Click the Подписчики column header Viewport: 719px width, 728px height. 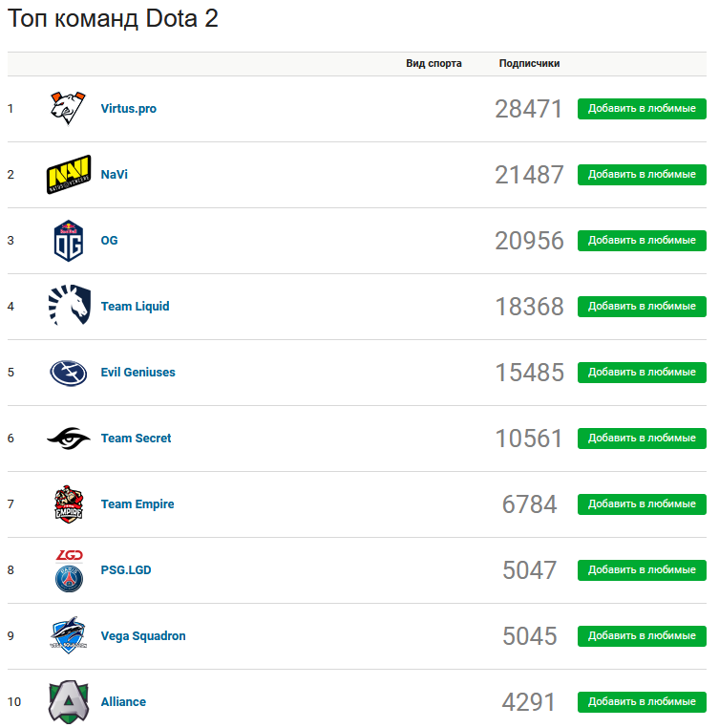(x=529, y=64)
